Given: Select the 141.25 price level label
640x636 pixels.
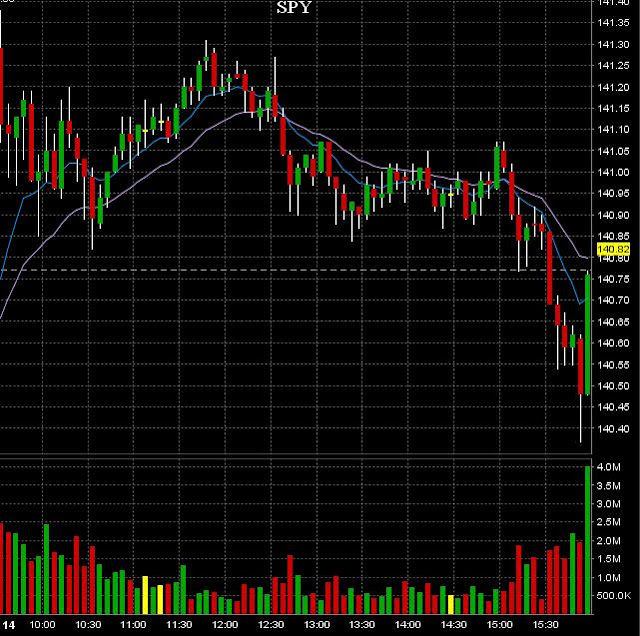Looking at the screenshot, I should coord(613,65).
